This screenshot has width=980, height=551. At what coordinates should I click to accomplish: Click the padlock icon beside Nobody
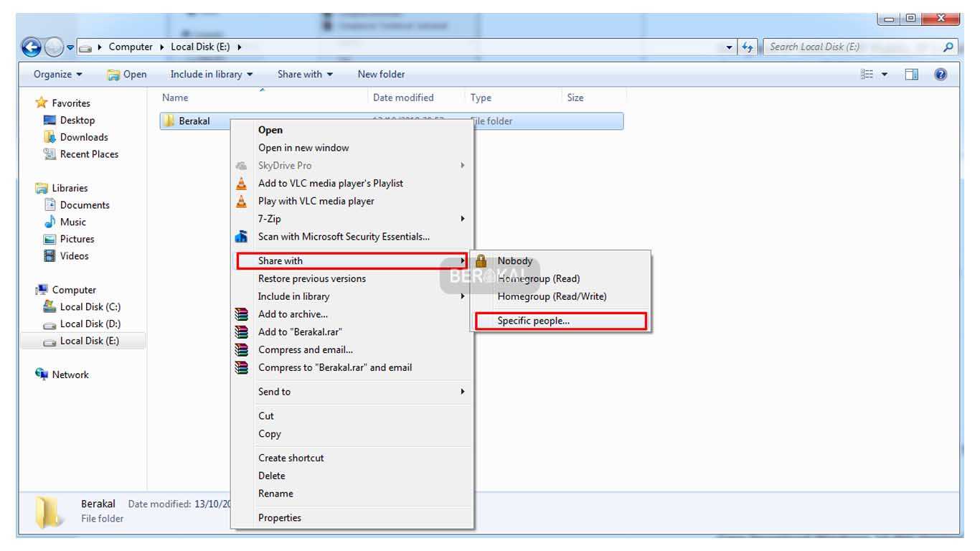(x=481, y=261)
